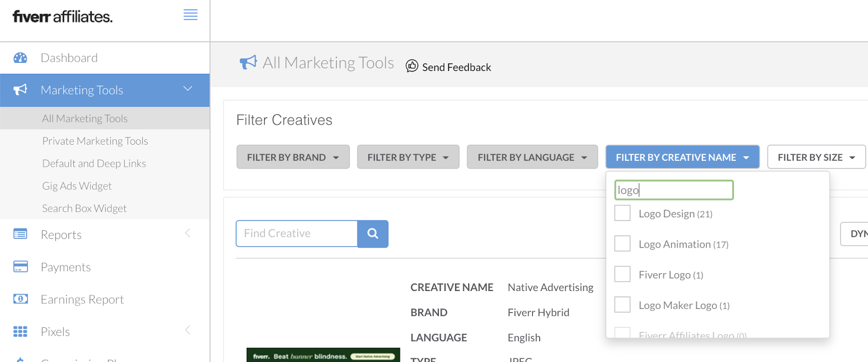Click the Payments card icon
868x362 pixels.
21,267
